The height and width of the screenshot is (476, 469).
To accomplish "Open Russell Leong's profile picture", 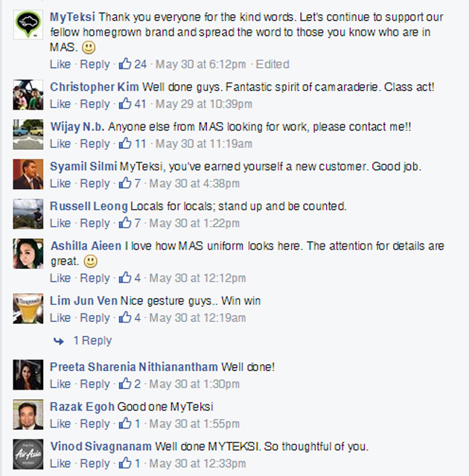I will coord(28,214).
